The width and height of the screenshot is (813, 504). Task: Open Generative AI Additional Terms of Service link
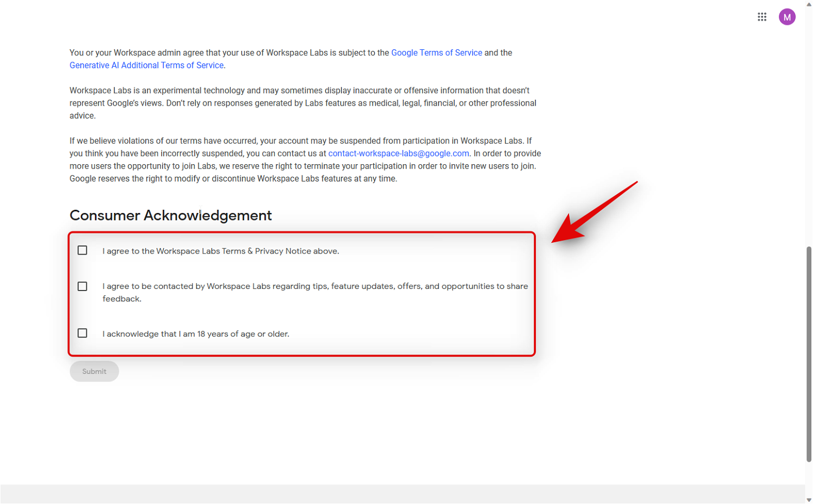[146, 65]
